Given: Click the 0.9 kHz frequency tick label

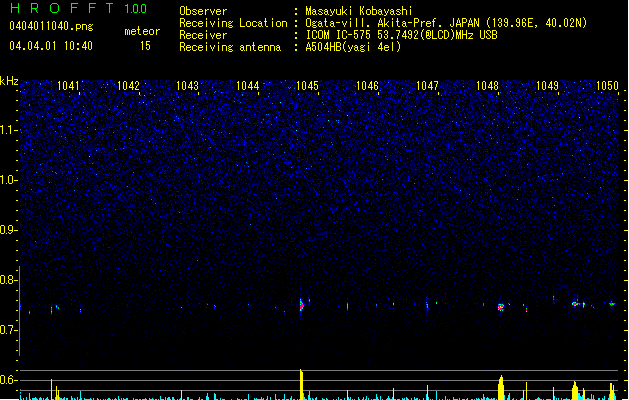Looking at the screenshot, I should [8, 230].
